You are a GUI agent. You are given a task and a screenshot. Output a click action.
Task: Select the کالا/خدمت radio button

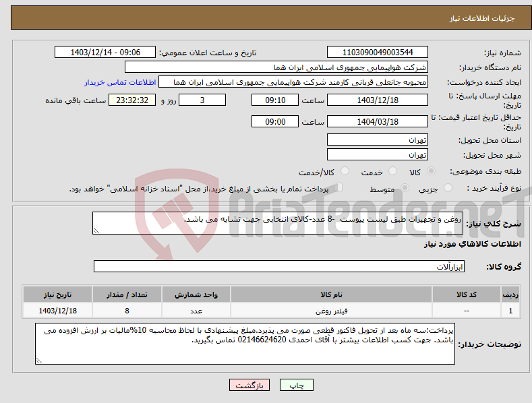345,171
